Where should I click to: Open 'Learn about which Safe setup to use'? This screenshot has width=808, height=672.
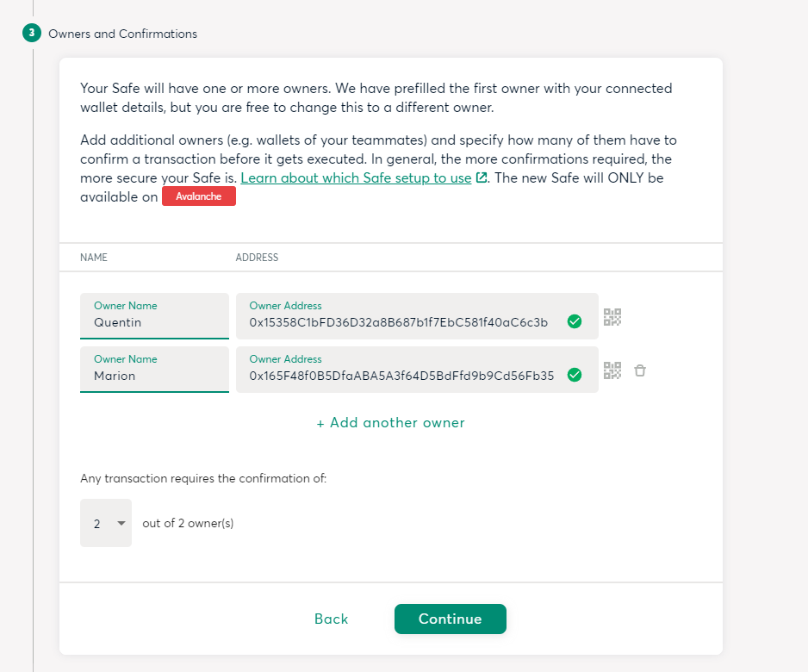pos(356,177)
